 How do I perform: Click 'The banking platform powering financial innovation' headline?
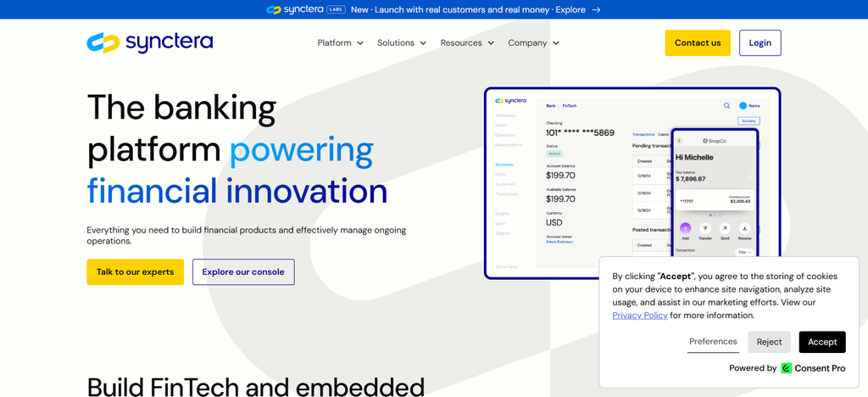click(237, 148)
